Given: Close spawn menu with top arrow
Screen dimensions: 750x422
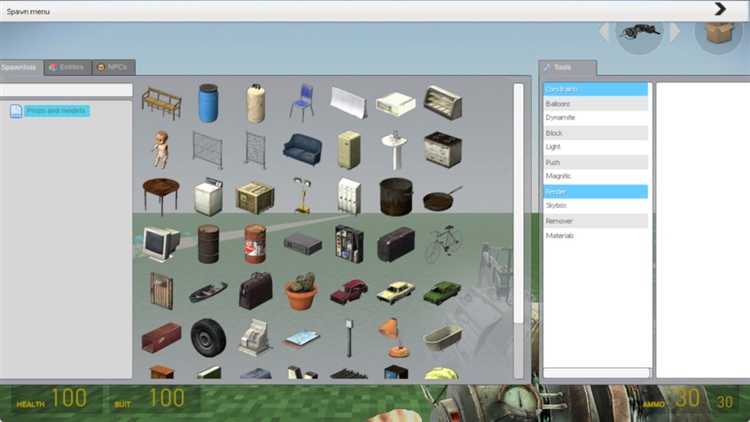Looking at the screenshot, I should 720,9.
